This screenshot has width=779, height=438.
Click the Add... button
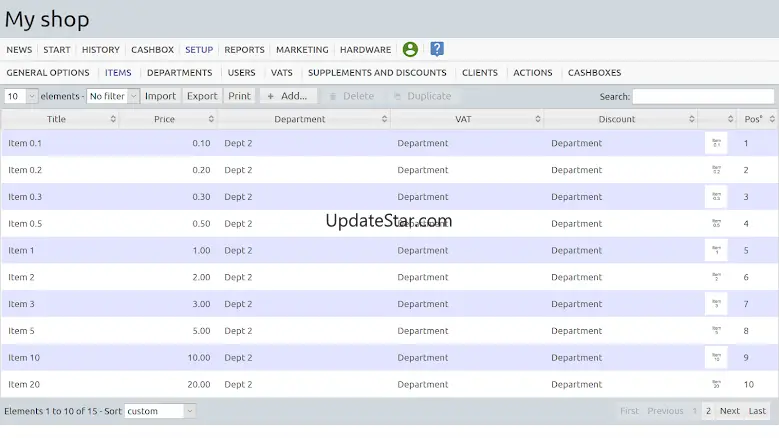coord(288,96)
